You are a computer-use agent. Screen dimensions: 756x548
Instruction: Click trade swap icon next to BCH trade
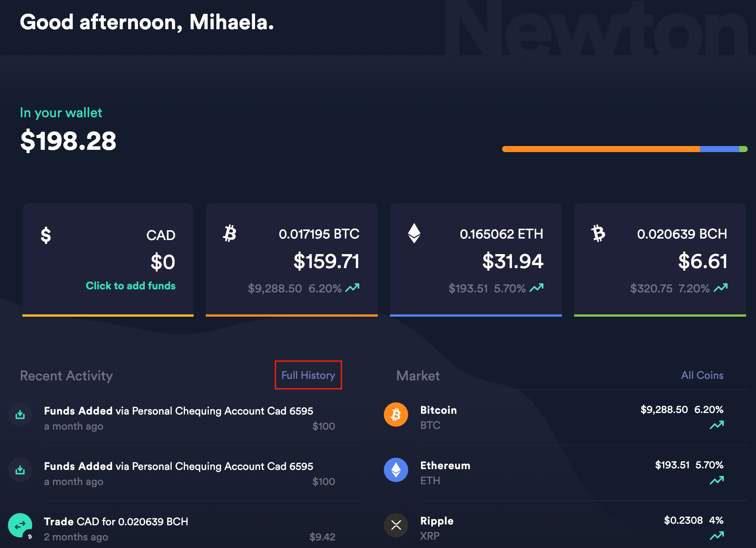pyautogui.click(x=20, y=525)
